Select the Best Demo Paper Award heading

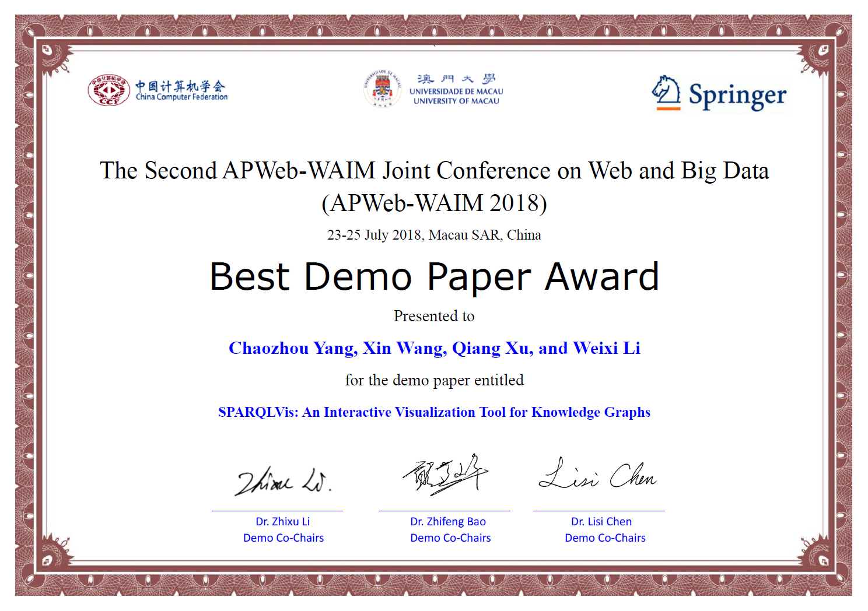click(434, 276)
